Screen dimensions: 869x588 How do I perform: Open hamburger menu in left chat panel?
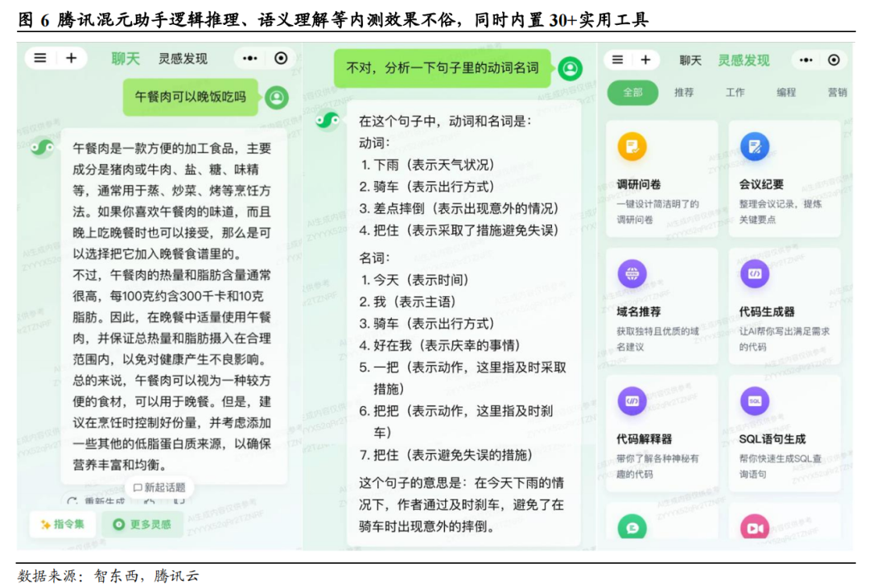point(40,58)
